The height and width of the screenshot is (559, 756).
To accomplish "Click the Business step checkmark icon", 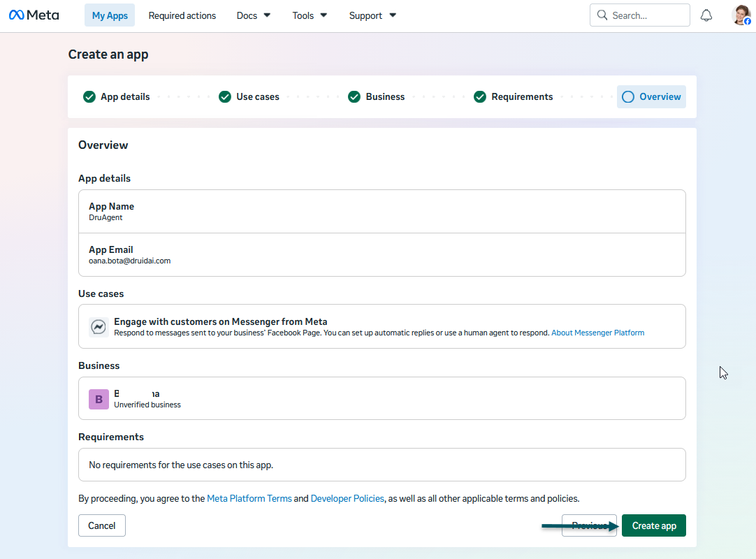I will [x=354, y=97].
